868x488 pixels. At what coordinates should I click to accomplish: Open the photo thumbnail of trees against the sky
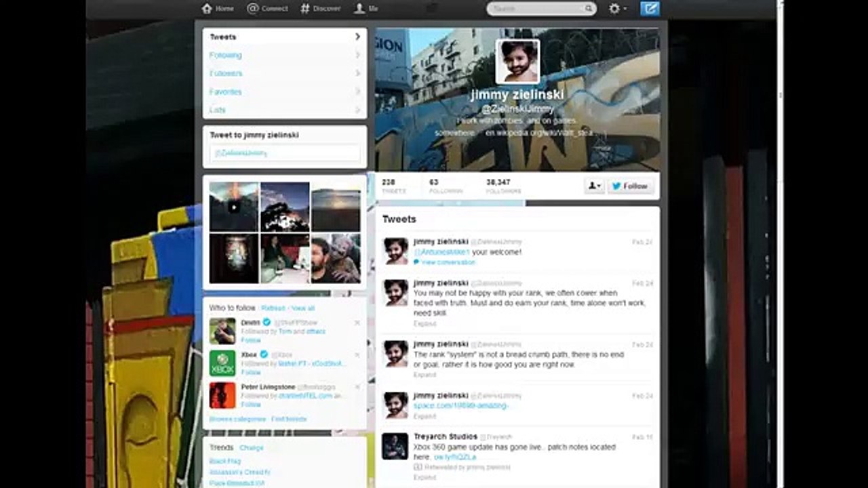point(285,207)
